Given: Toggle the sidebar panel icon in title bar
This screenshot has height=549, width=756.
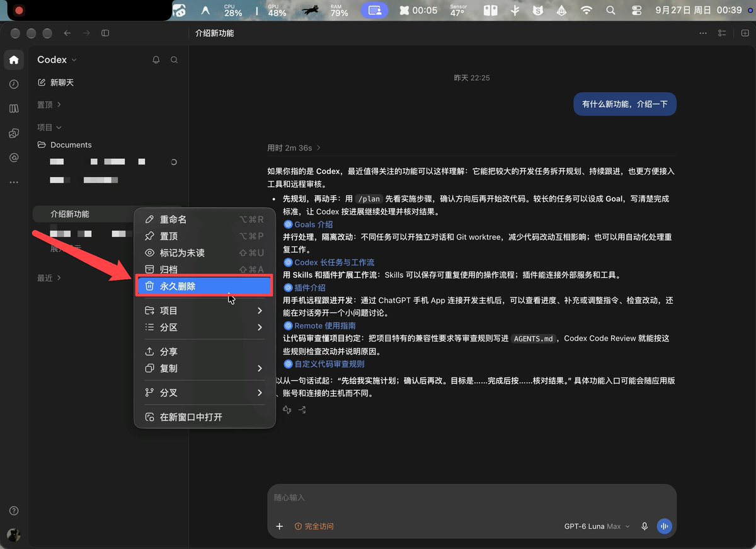Looking at the screenshot, I should [x=105, y=33].
